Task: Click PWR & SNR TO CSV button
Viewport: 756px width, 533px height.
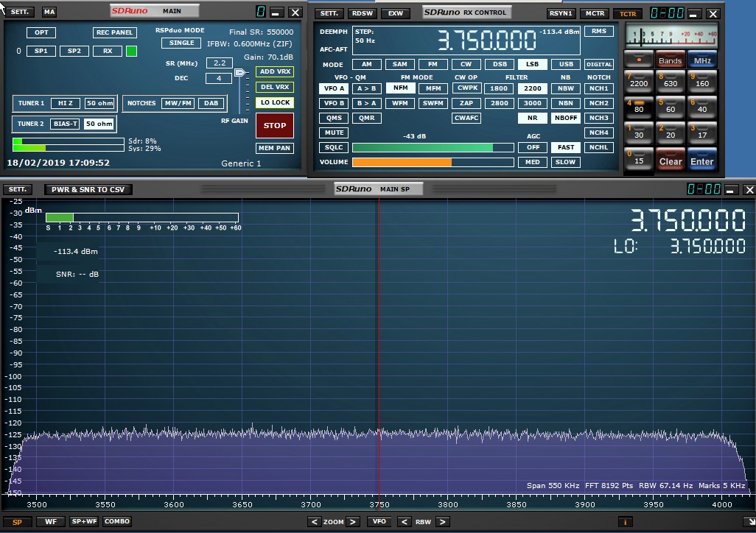Action: coord(88,189)
